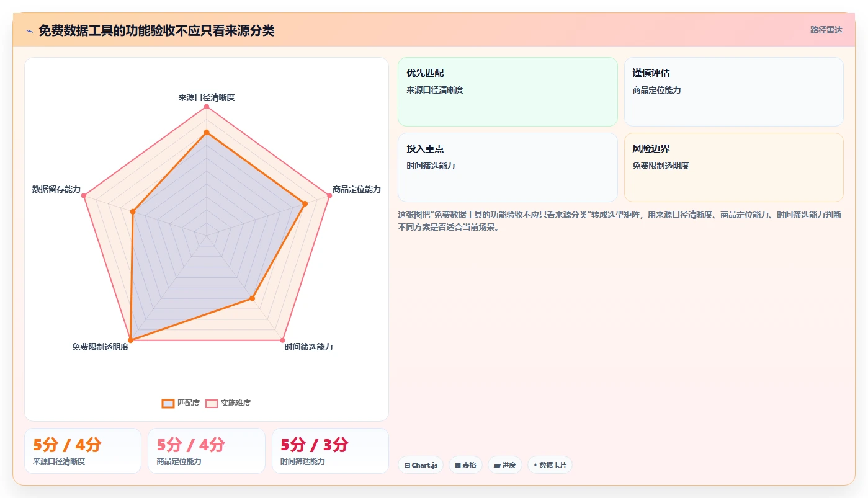Click 免费限制透明度 text in 风险边界 card

coord(661,166)
